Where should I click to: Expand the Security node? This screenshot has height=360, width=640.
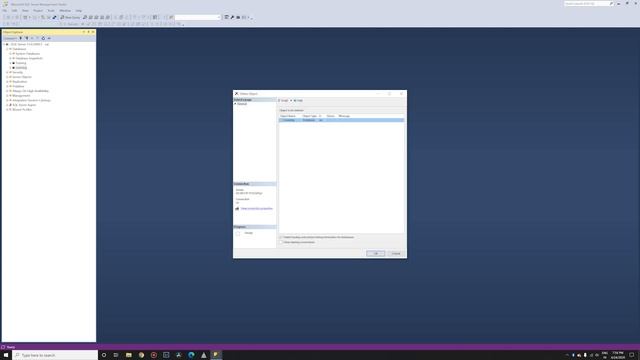pos(7,72)
